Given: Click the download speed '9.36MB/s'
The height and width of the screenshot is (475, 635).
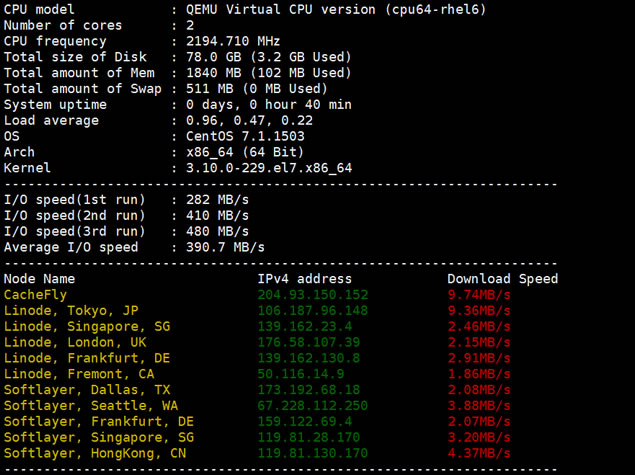Looking at the screenshot, I should pos(479,311).
